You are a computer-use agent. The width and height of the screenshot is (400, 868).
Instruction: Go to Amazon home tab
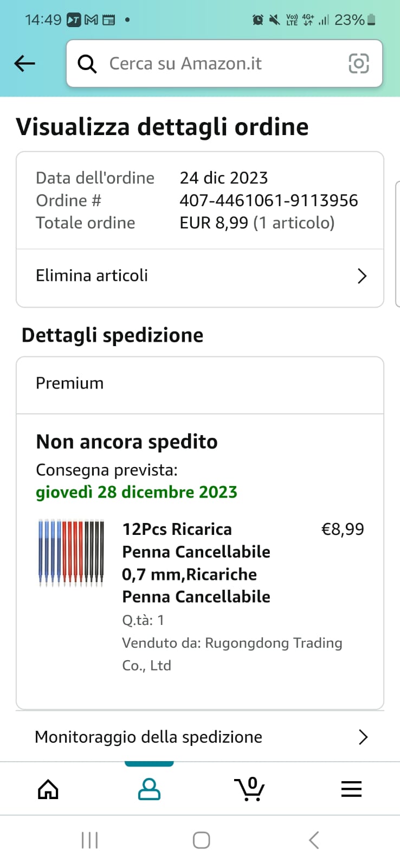click(x=48, y=789)
